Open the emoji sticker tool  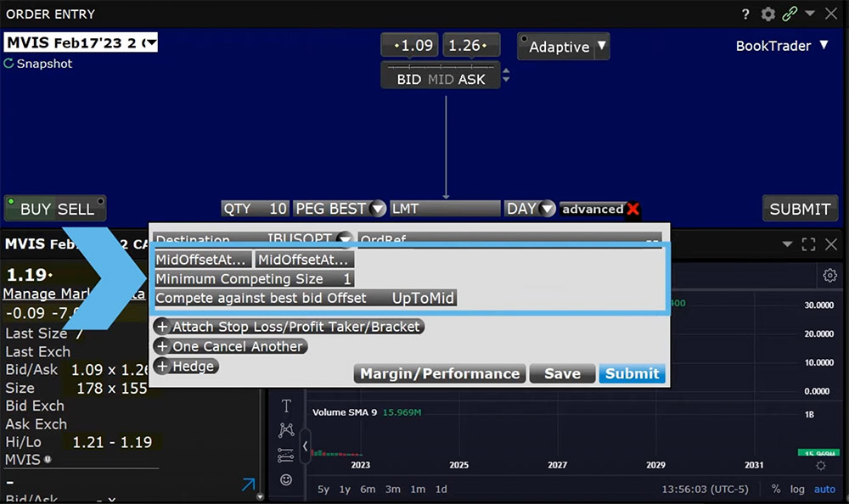(286, 479)
